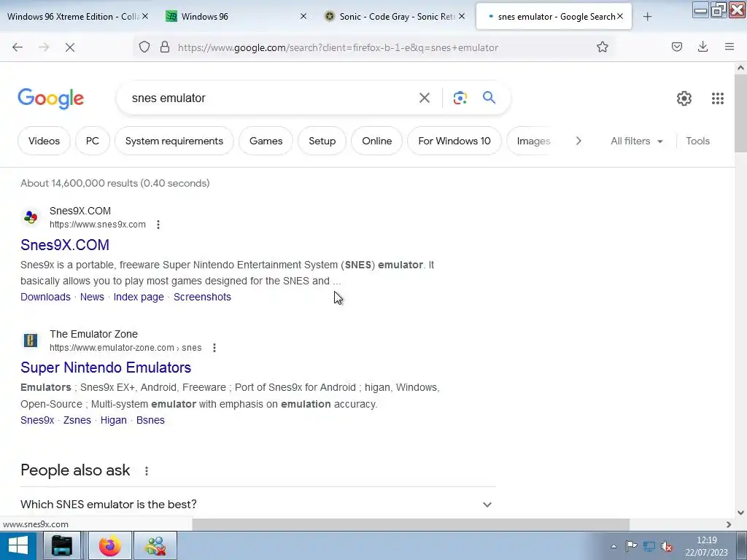Apply the For Windows 10 chip
747x560 pixels.
(x=454, y=141)
